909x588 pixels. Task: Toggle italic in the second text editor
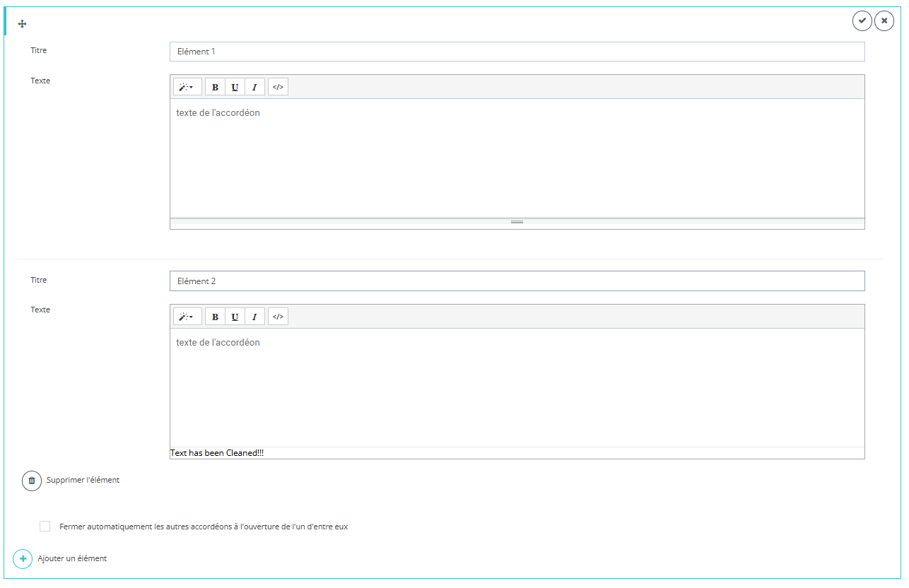254,317
